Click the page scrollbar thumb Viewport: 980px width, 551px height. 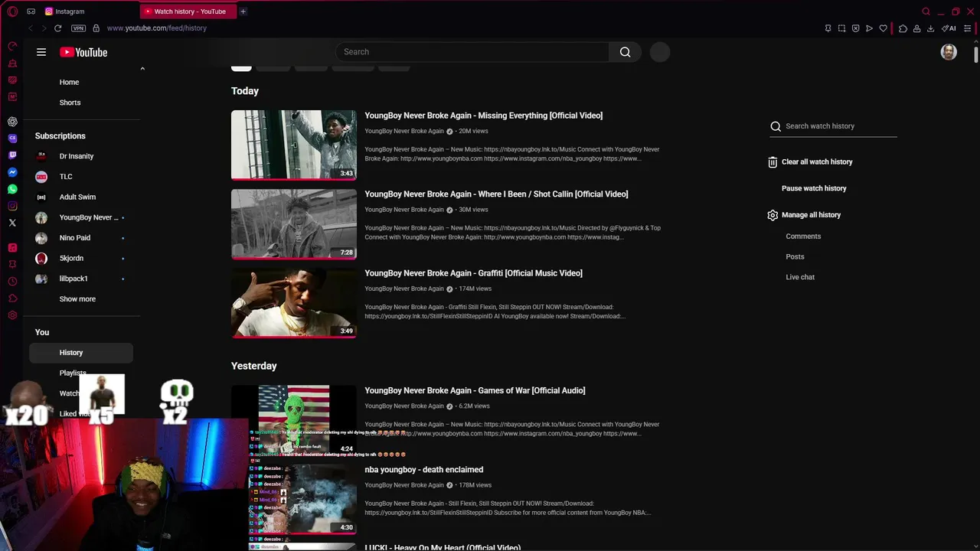(976, 54)
